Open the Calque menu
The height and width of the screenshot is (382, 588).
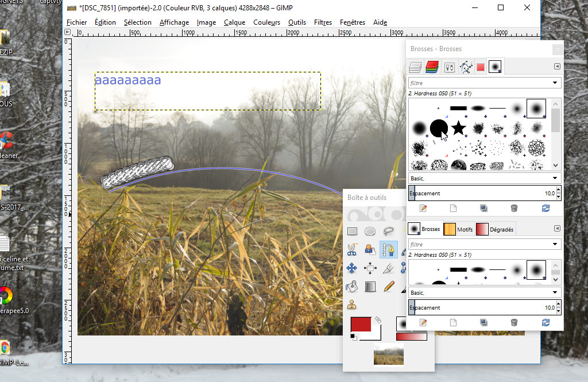(x=234, y=22)
